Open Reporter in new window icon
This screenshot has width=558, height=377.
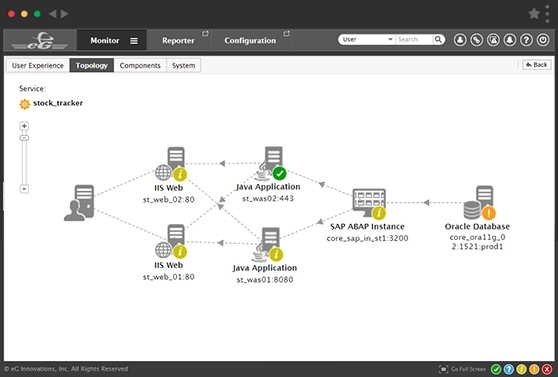click(205, 33)
